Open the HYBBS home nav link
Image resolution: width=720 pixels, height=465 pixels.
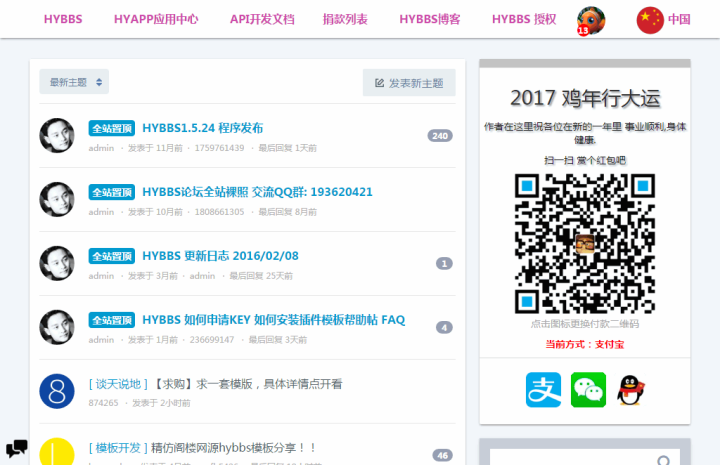click(63, 19)
